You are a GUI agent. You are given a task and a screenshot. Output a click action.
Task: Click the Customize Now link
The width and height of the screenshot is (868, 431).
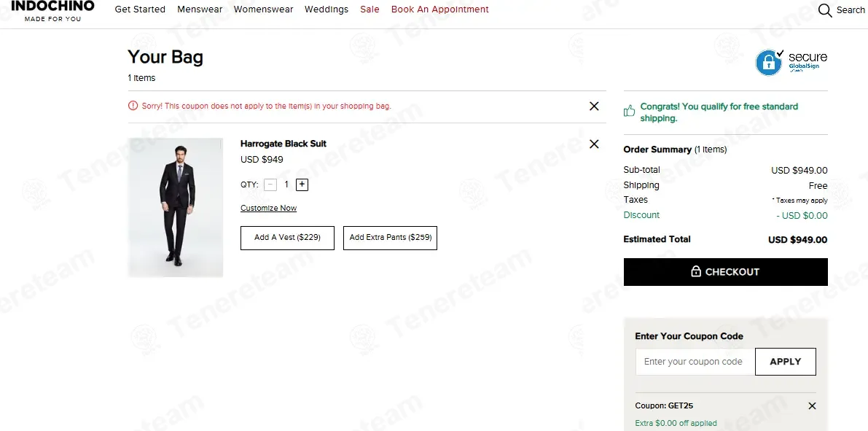click(268, 209)
